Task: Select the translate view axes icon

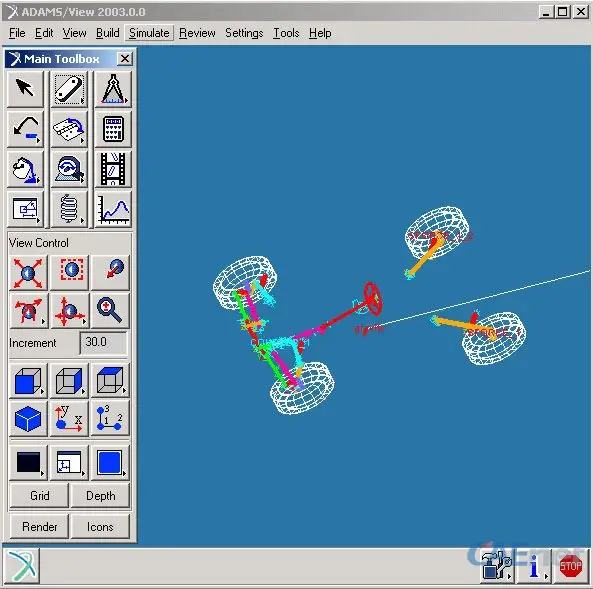Action: [70, 310]
